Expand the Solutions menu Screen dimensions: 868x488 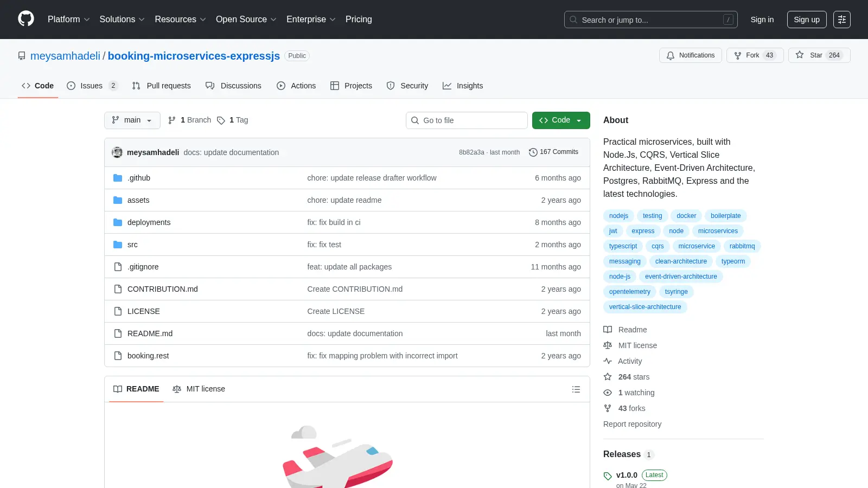tap(122, 20)
